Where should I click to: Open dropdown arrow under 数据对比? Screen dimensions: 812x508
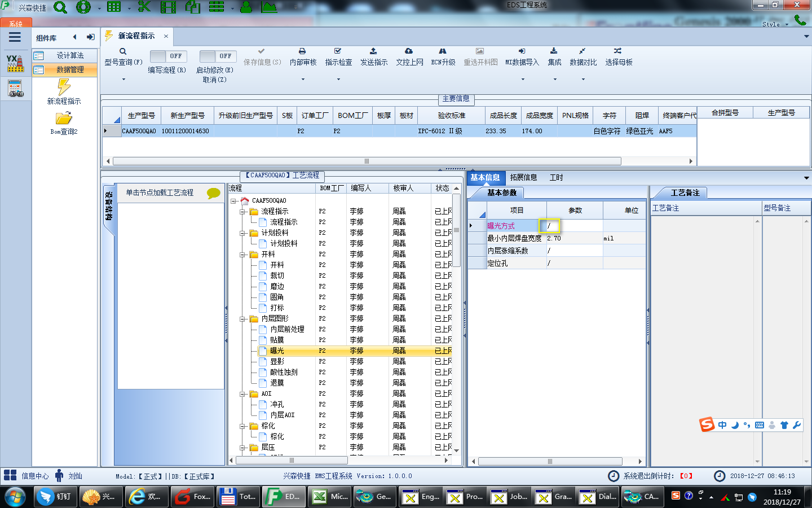click(582, 79)
